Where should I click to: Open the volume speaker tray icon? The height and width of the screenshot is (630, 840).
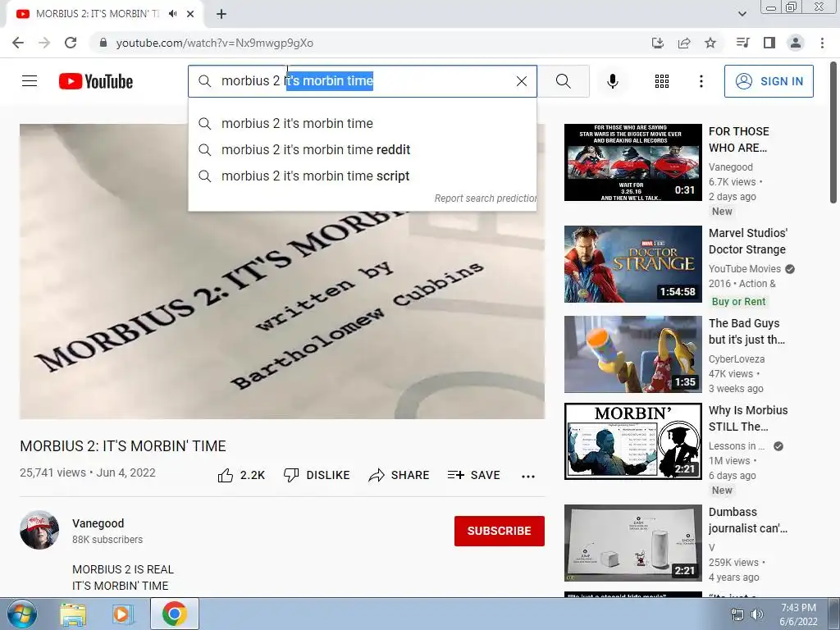pyautogui.click(x=756, y=615)
